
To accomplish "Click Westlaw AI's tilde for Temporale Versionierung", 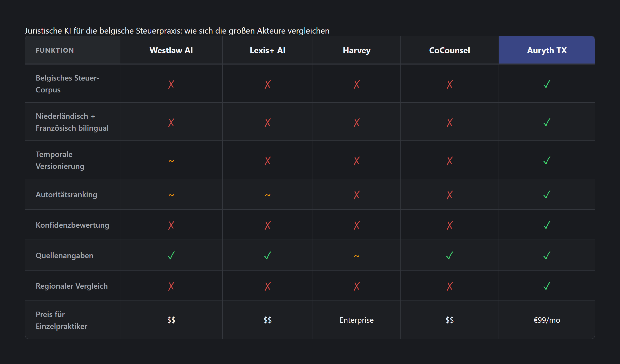I will (171, 161).
